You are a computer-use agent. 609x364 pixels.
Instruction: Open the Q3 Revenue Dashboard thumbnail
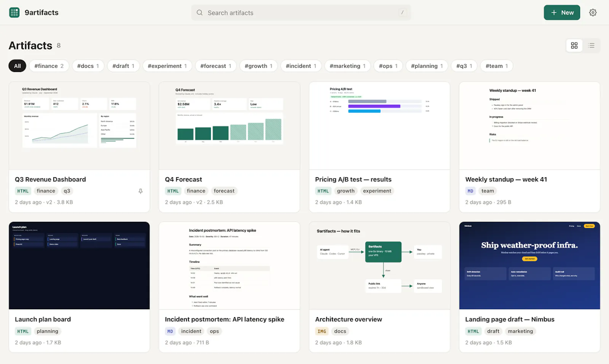click(79, 126)
